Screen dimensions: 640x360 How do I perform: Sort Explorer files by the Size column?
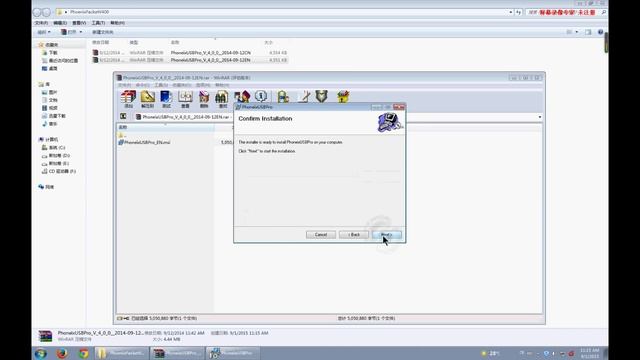click(x=268, y=42)
